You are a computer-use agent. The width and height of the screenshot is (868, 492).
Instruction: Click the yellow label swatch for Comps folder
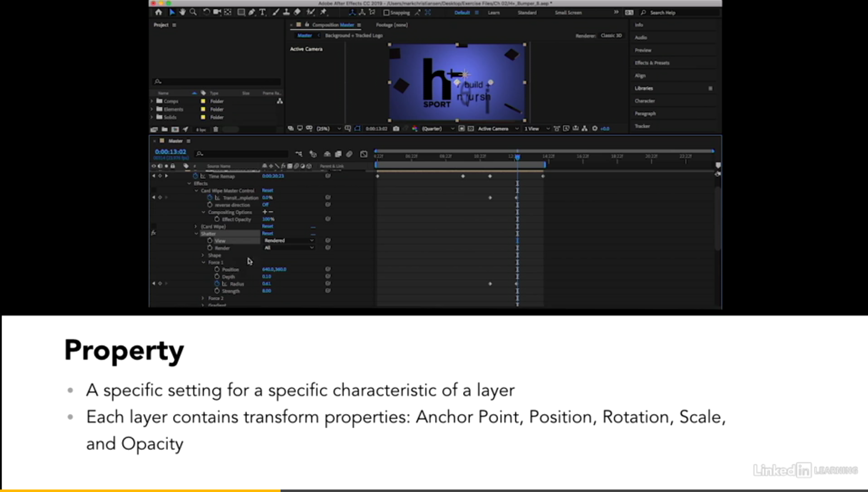coord(203,101)
